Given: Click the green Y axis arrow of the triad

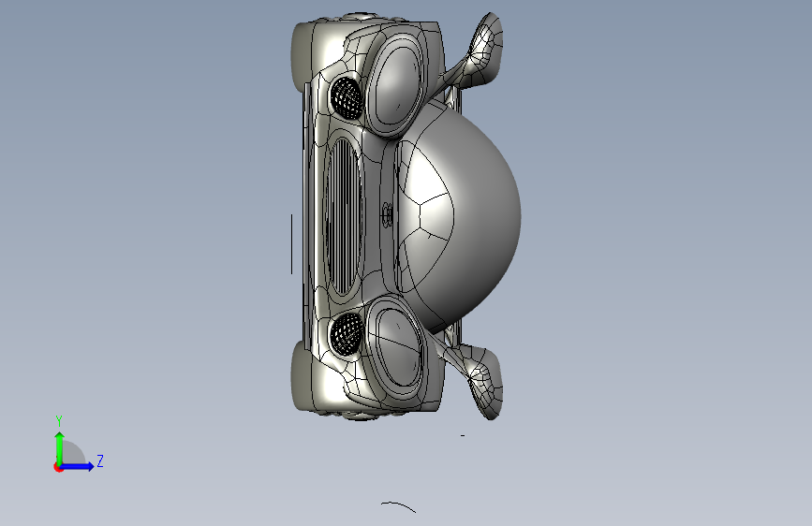Looking at the screenshot, I should coord(60,447).
